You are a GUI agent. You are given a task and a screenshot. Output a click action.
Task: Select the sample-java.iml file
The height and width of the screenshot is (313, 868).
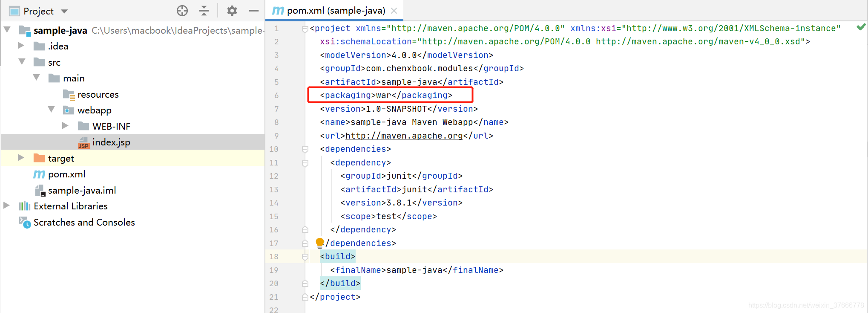pos(82,190)
